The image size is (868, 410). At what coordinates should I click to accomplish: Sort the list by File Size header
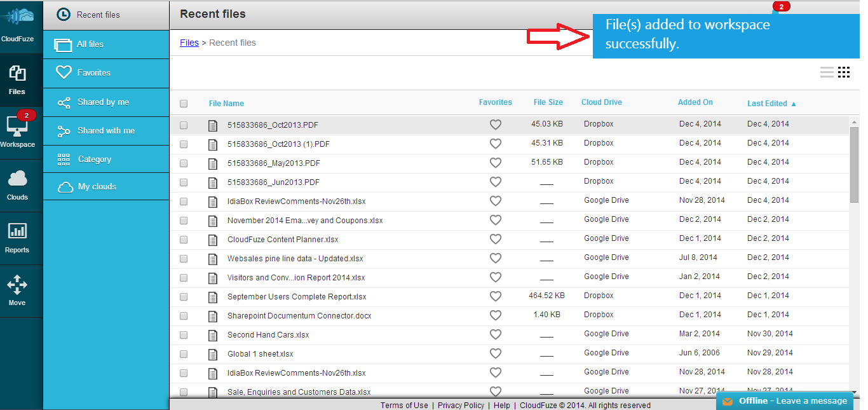(x=548, y=102)
